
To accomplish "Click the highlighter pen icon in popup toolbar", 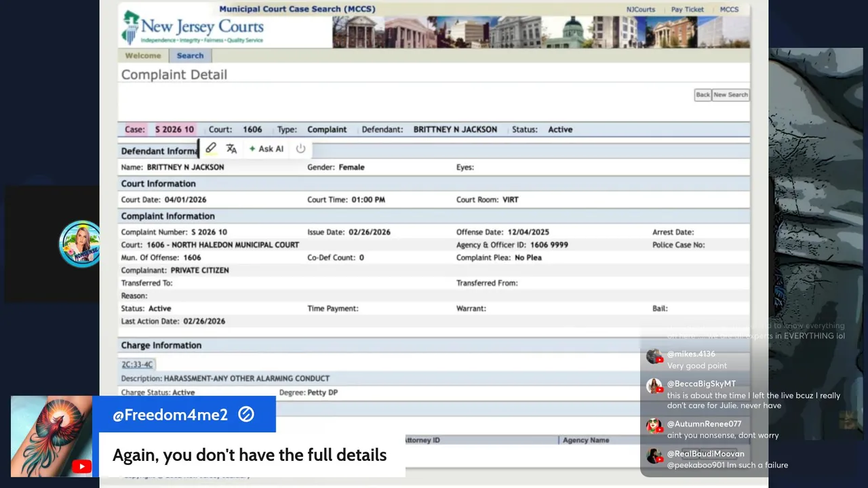I will pyautogui.click(x=211, y=148).
